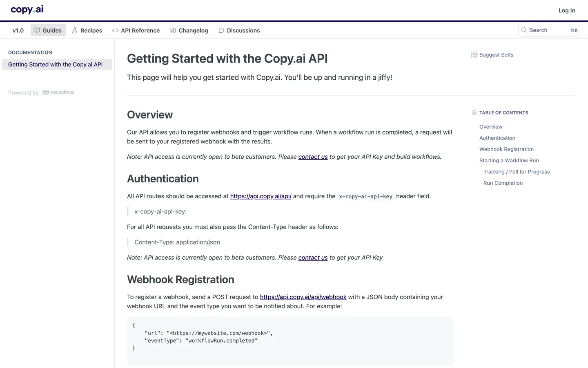Click the page title Getting Started with the Copy.ai API
This screenshot has height=368, width=588.
[227, 58]
